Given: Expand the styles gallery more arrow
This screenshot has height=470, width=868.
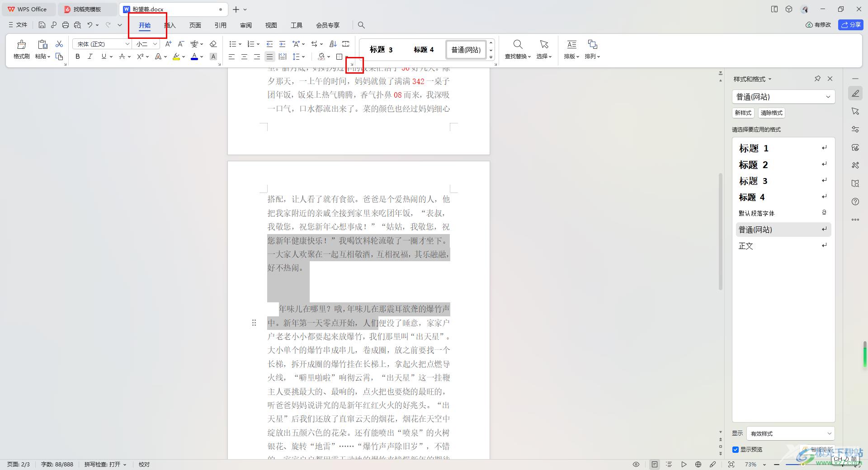Looking at the screenshot, I should click(x=491, y=57).
